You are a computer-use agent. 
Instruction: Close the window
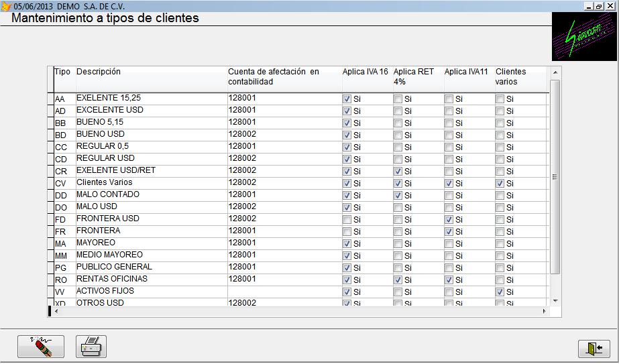(610, 6)
